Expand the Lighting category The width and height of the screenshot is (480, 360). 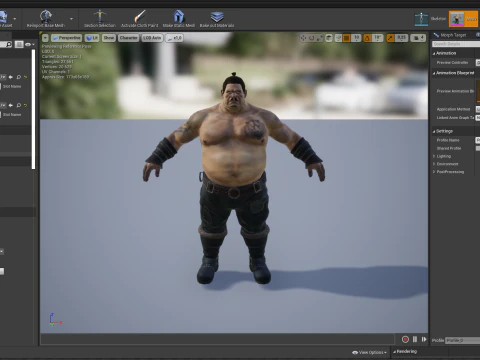(434, 156)
